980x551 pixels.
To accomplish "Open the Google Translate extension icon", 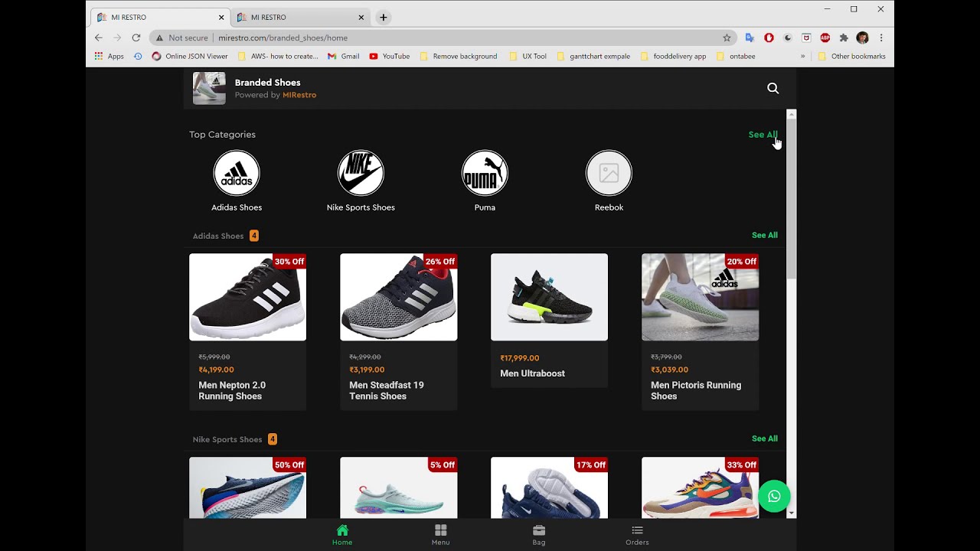I will pos(750,37).
